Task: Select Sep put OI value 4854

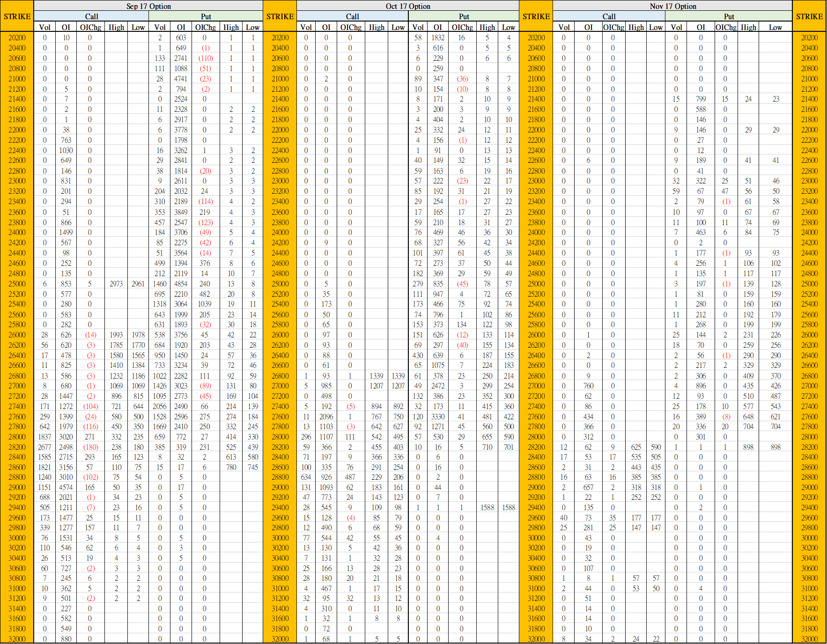Action: (181, 284)
